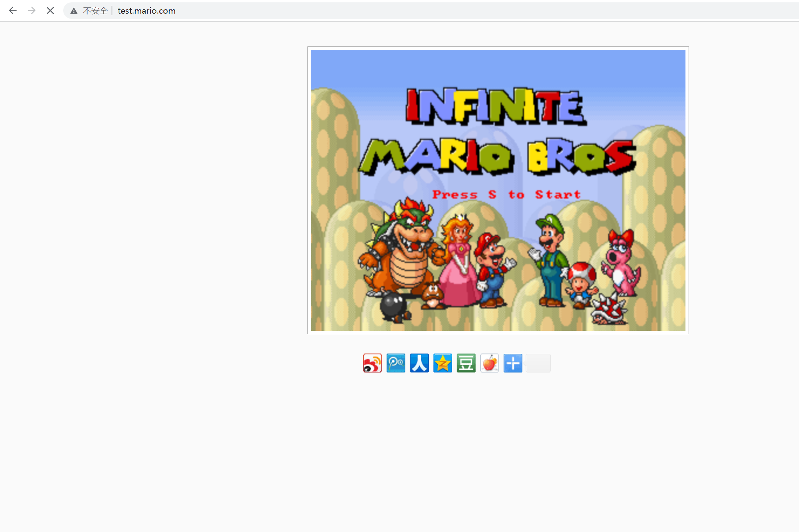Open the not-secure warning triangle icon

(x=74, y=11)
